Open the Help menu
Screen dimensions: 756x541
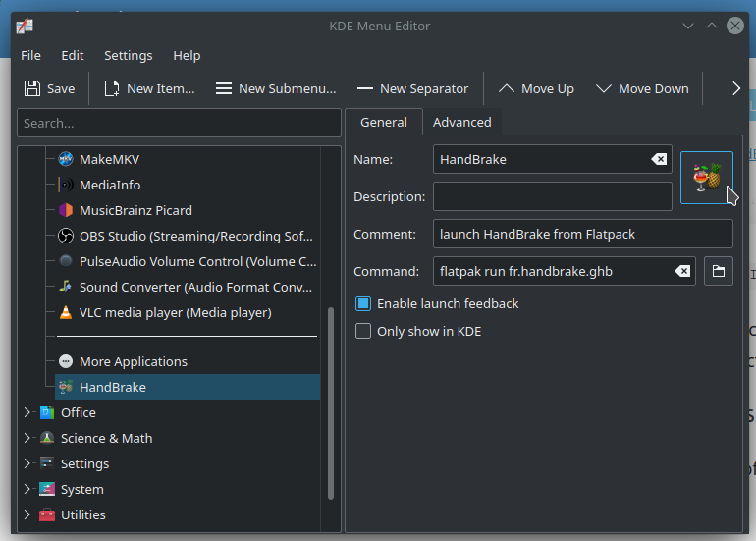point(187,55)
